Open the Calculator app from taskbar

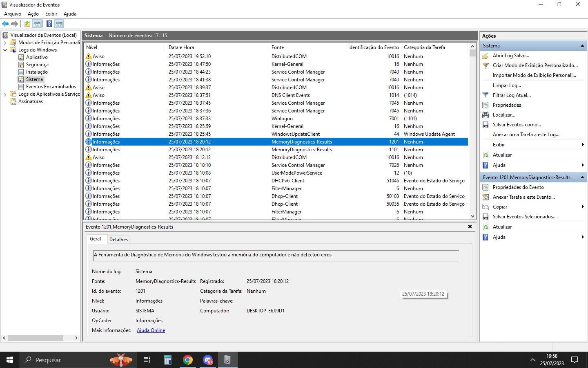point(167,360)
